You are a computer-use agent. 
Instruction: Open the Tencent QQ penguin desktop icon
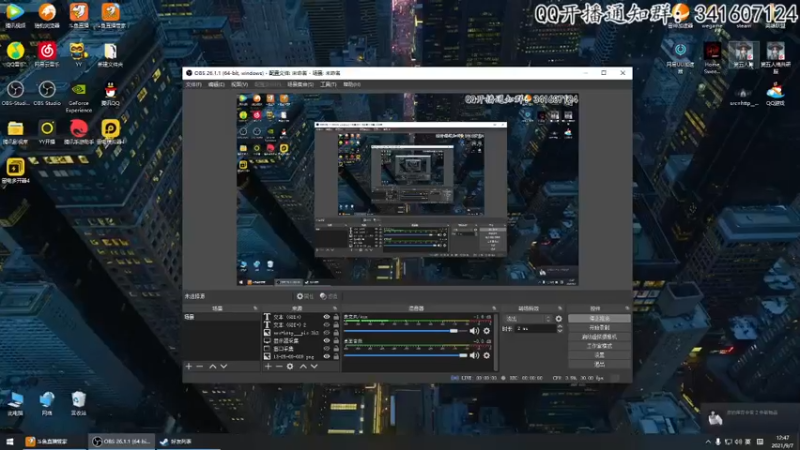pos(110,94)
